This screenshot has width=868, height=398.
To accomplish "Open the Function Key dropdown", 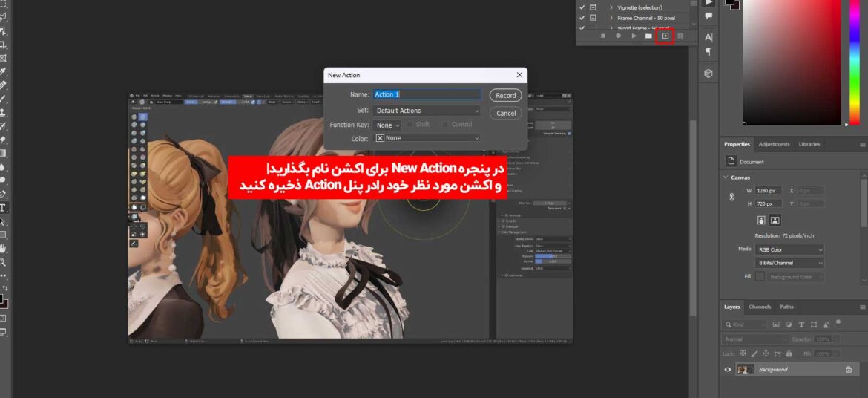I will coord(387,125).
